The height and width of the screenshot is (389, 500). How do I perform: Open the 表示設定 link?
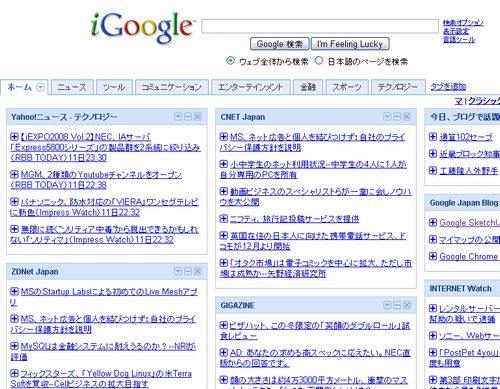[456, 31]
